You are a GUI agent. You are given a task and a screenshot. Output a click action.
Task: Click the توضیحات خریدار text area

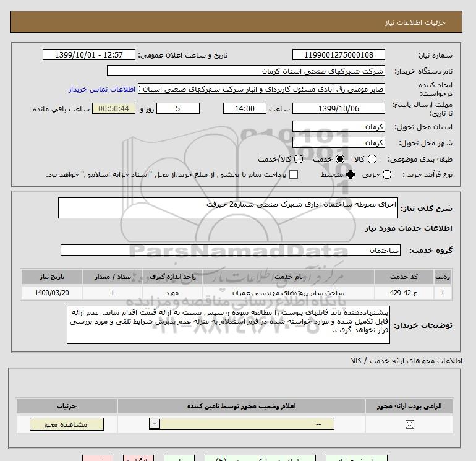point(228,325)
